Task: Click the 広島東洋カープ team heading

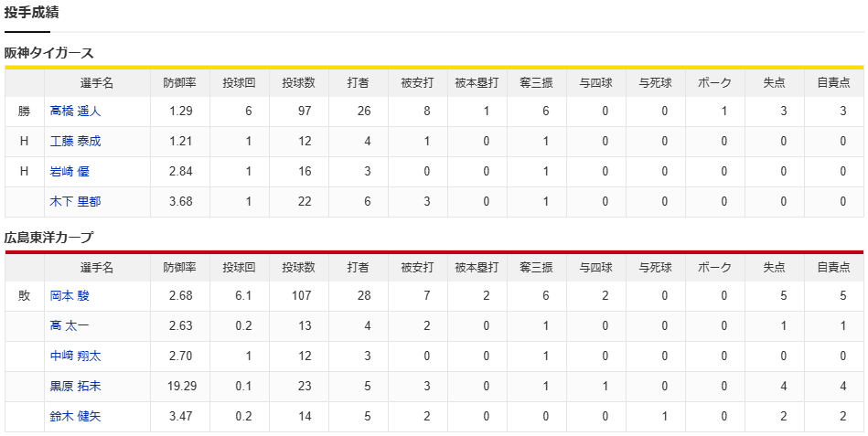Action: (x=49, y=238)
